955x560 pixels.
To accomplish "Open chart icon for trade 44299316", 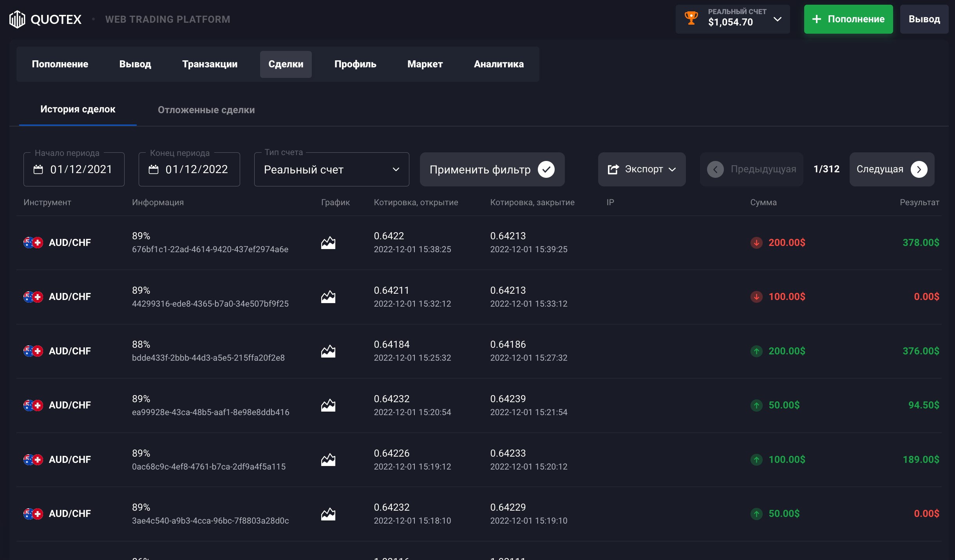I will [328, 297].
